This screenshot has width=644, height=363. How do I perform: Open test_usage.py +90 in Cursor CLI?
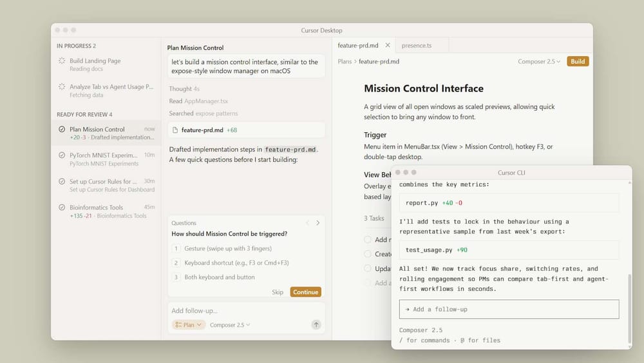pos(509,250)
